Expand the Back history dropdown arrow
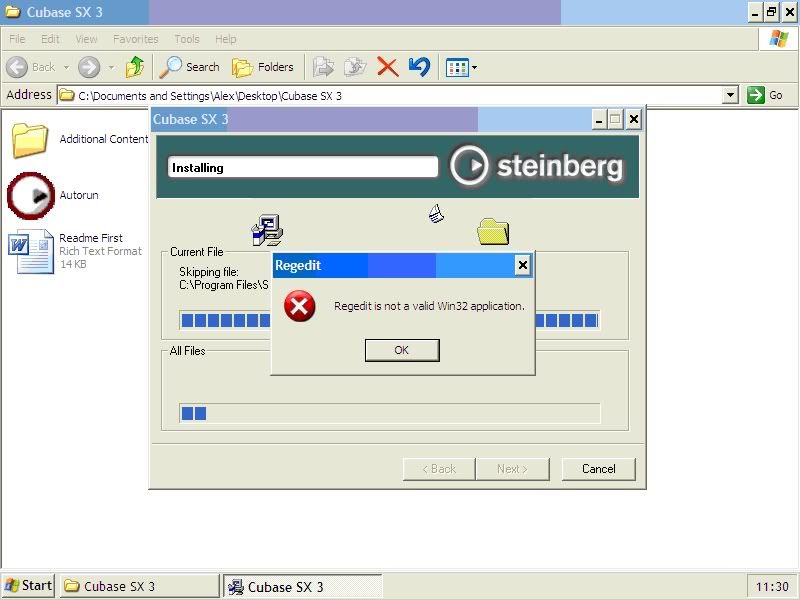 (x=66, y=67)
